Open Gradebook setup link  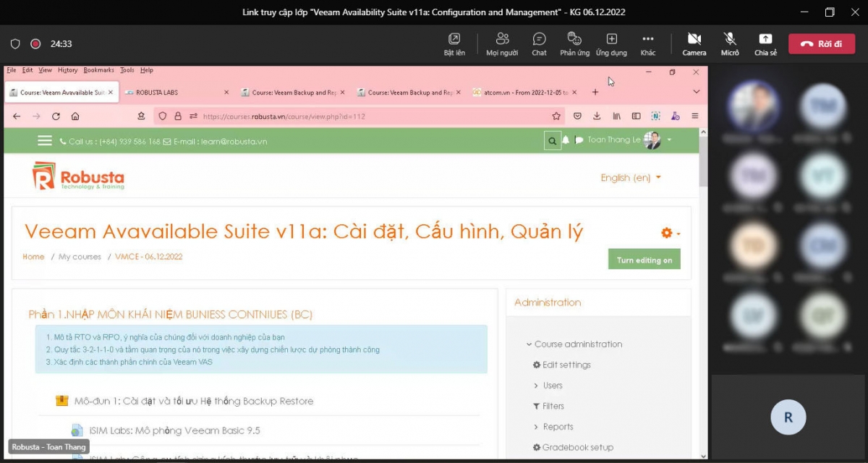tap(573, 447)
